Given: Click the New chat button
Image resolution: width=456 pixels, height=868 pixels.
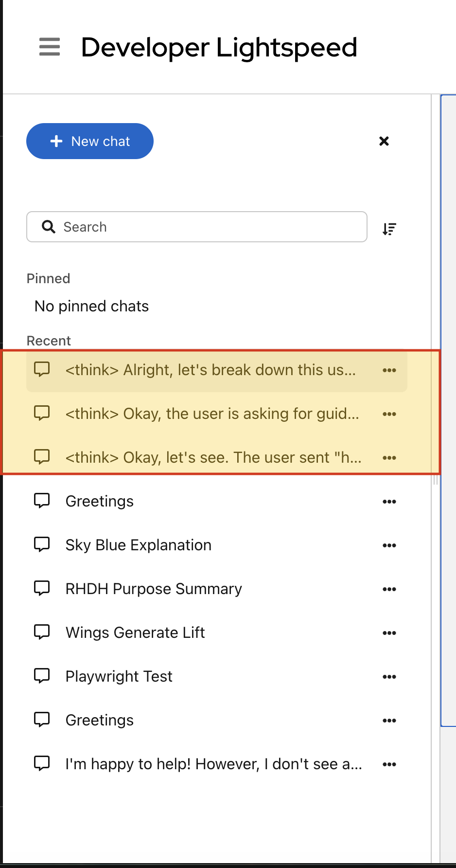Looking at the screenshot, I should point(90,141).
